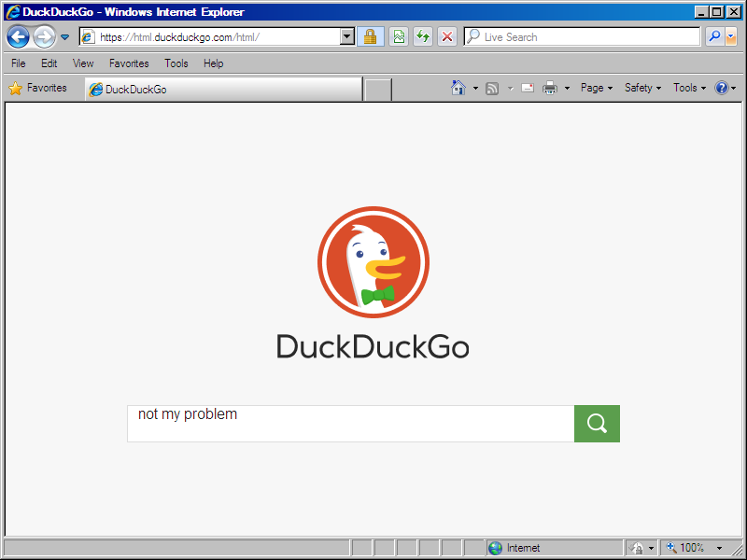The height and width of the screenshot is (560, 747).
Task: Click the Internet zone globe in status bar
Action: pos(496,548)
